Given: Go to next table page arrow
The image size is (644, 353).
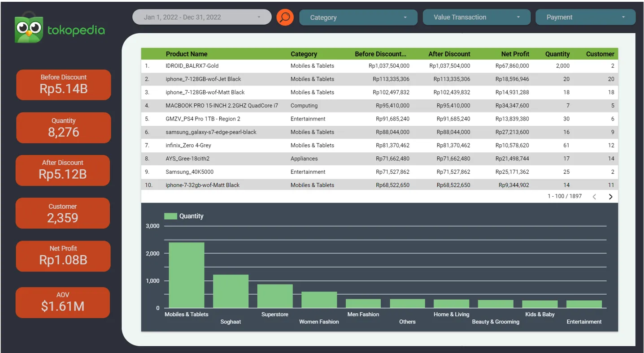Looking at the screenshot, I should (610, 197).
